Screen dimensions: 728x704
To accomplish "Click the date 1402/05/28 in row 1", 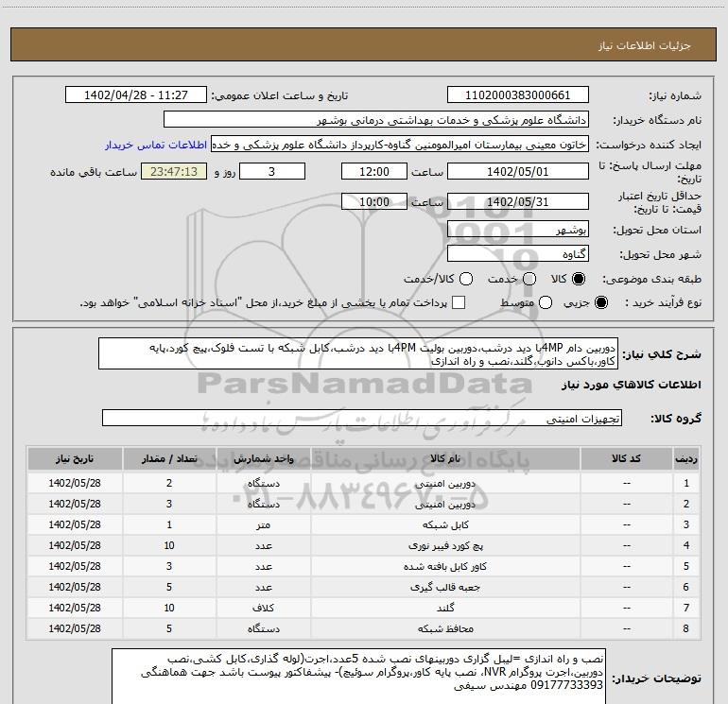I will point(75,483).
